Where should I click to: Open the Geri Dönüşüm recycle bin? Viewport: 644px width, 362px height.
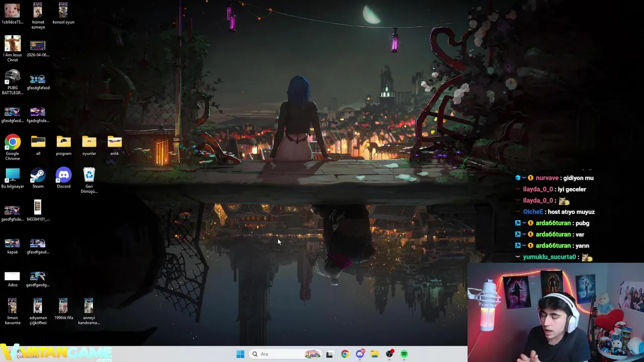[89, 180]
